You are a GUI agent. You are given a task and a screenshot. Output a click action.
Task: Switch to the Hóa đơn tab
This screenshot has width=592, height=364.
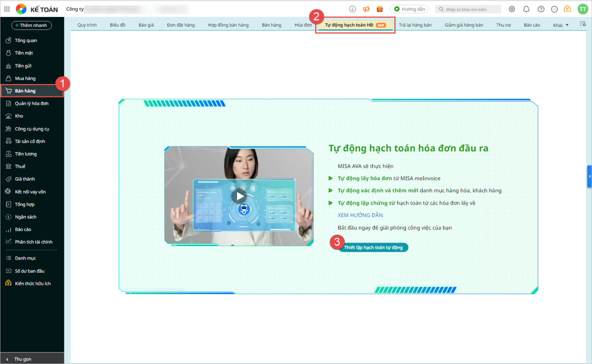[303, 24]
